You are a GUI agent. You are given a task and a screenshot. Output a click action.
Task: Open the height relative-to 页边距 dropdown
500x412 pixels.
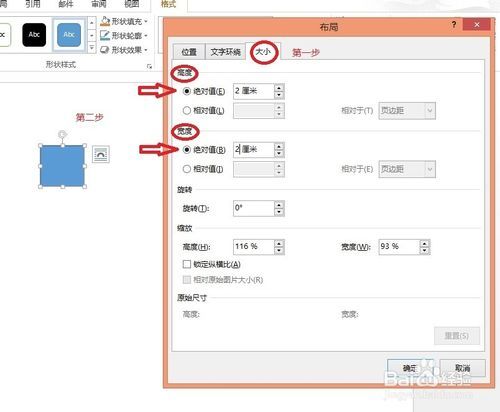[407, 110]
